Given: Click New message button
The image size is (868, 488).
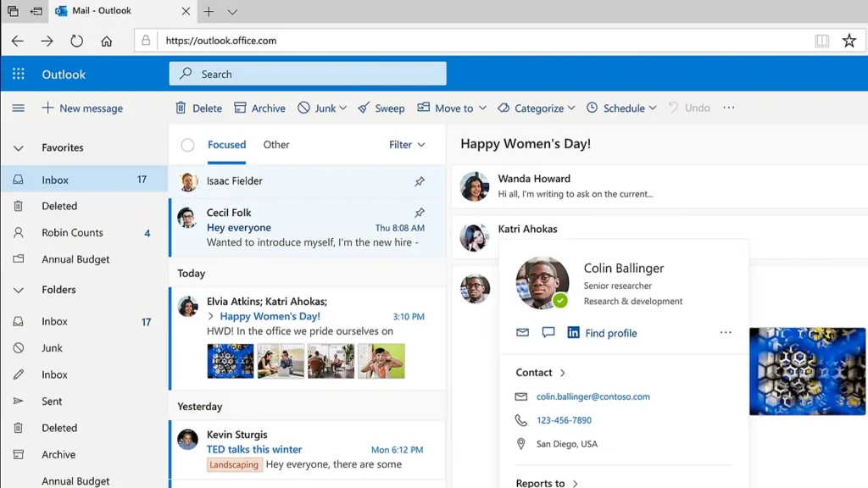Looking at the screenshot, I should point(82,108).
